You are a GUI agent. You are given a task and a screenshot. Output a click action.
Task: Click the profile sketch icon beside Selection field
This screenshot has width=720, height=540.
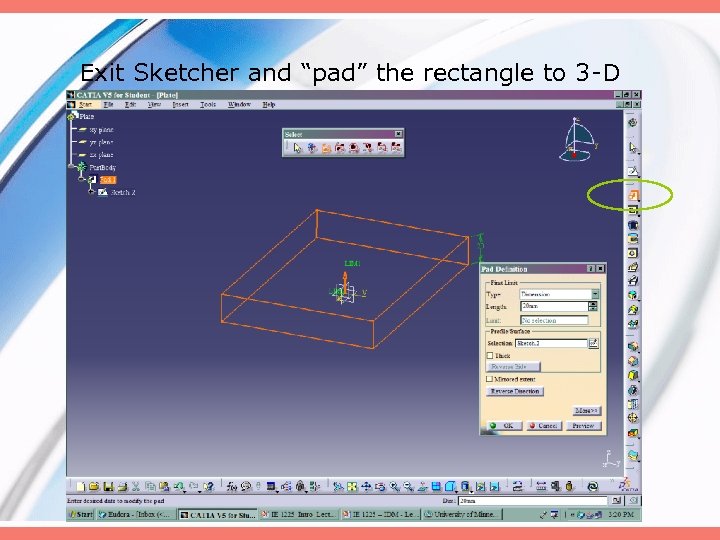(593, 343)
